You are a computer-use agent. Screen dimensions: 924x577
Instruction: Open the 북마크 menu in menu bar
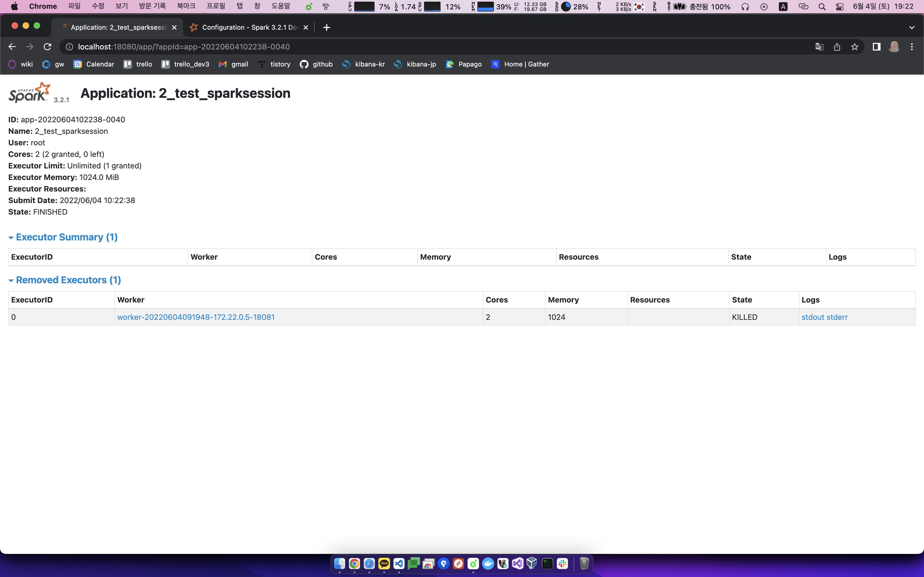tap(186, 7)
